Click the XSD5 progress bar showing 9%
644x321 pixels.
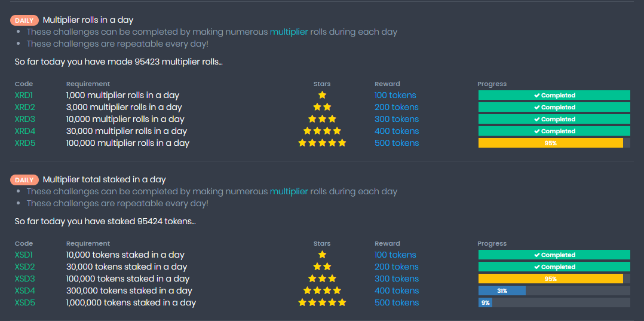pos(554,302)
